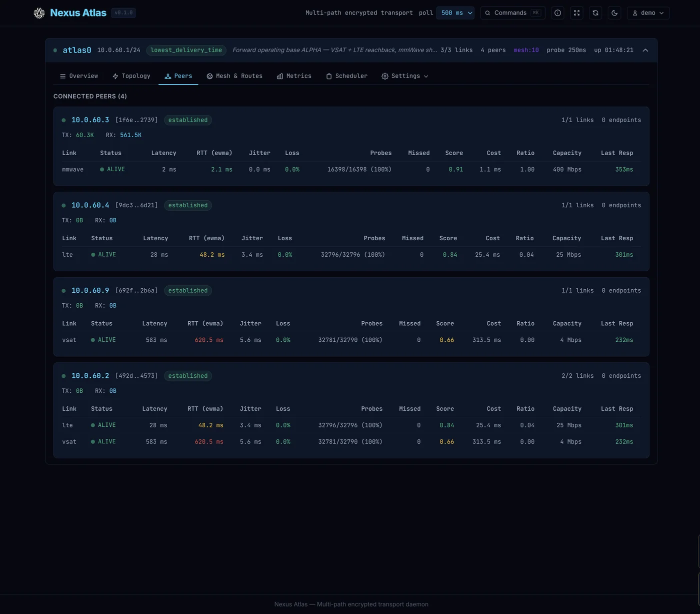This screenshot has height=614, width=700.
Task: Click established badge for peer 10.0.60.2
Action: [x=188, y=376]
